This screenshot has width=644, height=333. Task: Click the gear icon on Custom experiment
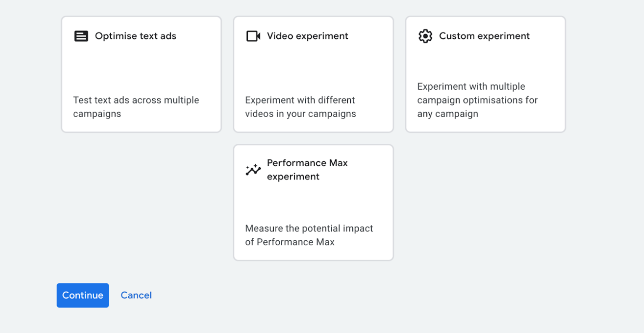coord(425,36)
